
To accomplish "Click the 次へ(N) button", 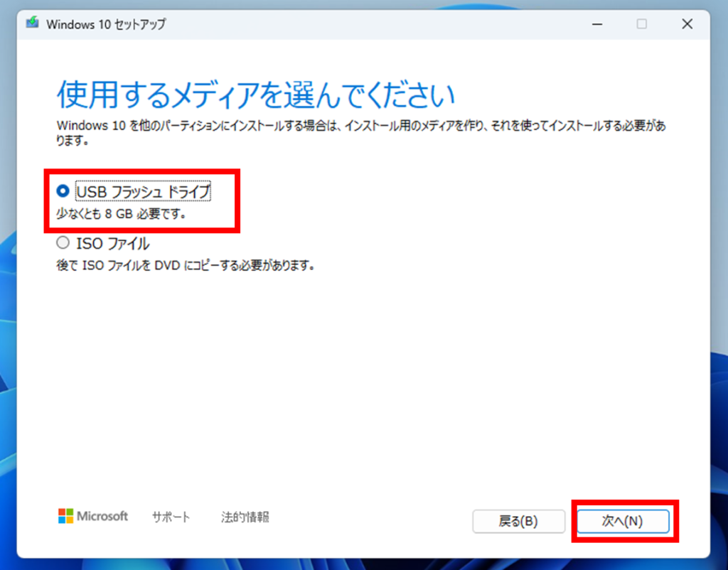I will [623, 521].
